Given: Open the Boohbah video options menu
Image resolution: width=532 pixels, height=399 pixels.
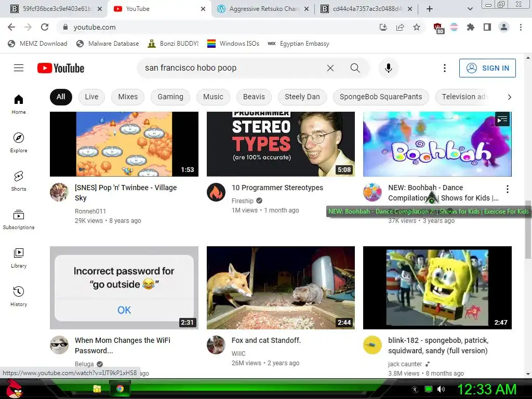Looking at the screenshot, I should (507, 189).
